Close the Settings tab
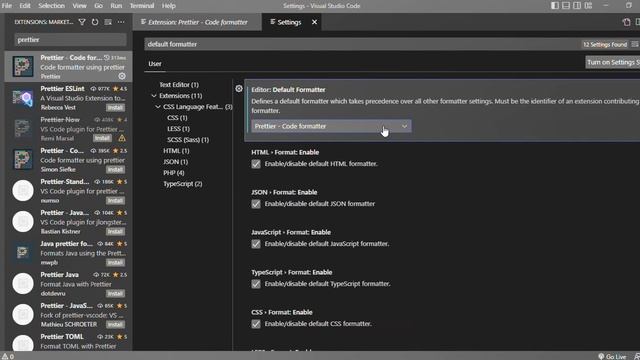Image resolution: width=640 pixels, height=360 pixels. (314, 22)
